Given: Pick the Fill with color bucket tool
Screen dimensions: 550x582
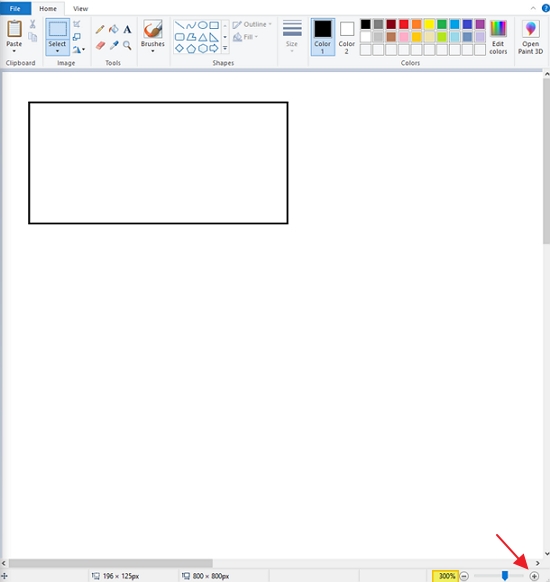Looking at the screenshot, I should click(114, 29).
